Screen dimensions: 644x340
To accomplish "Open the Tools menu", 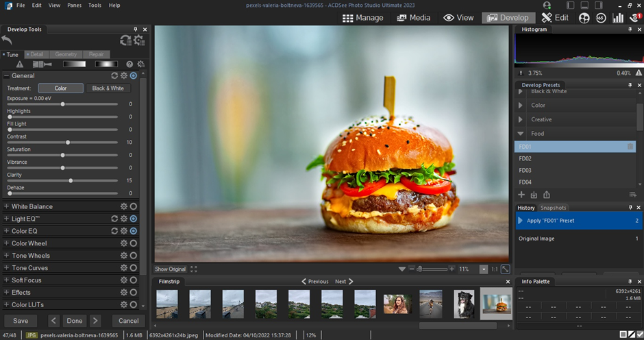I will (95, 5).
